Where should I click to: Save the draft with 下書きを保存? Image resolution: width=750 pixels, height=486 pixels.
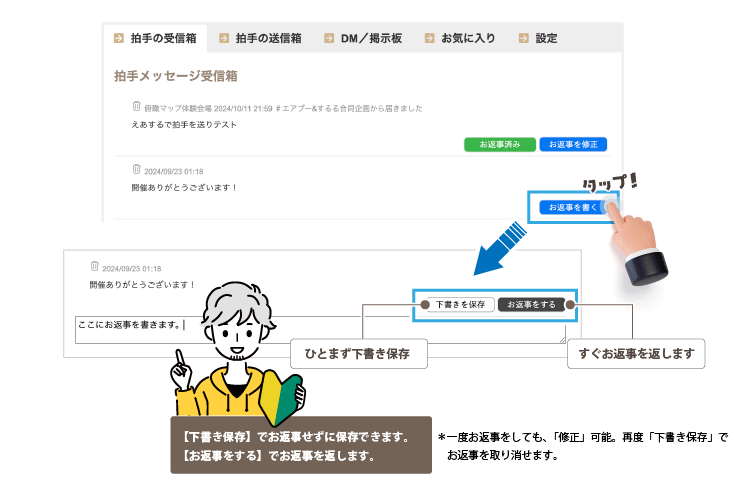460,305
